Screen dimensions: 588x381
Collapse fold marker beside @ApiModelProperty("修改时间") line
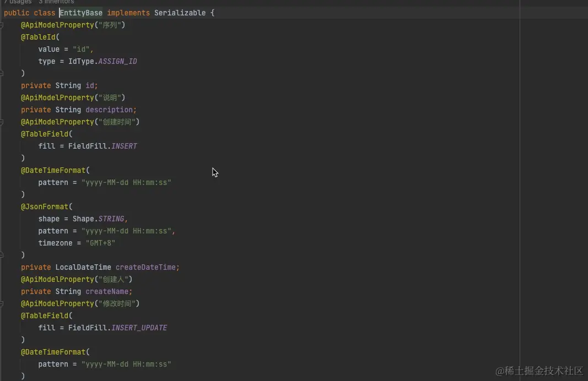(x=2, y=304)
